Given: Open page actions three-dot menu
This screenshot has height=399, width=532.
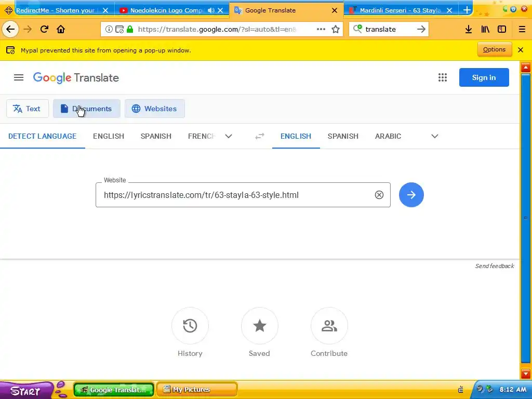Looking at the screenshot, I should point(321,29).
